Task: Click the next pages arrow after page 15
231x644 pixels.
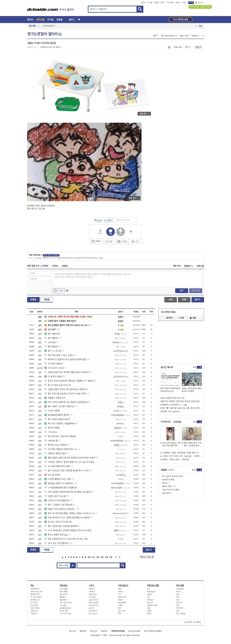Action: [116, 557]
